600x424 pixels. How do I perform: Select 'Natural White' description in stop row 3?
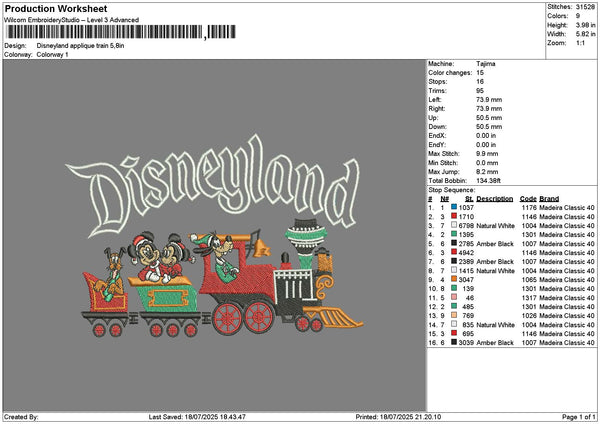pos(496,225)
